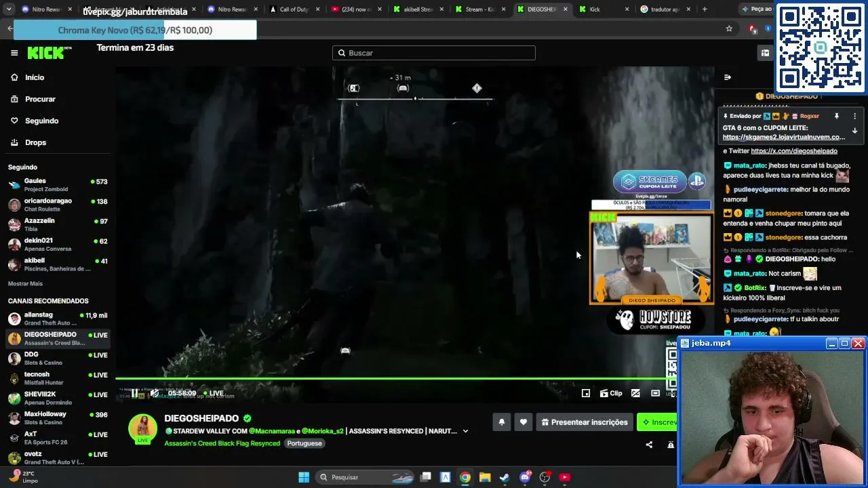This screenshot has height=488, width=868.
Task: Unpin the pinned chat message
Action: tap(837, 116)
